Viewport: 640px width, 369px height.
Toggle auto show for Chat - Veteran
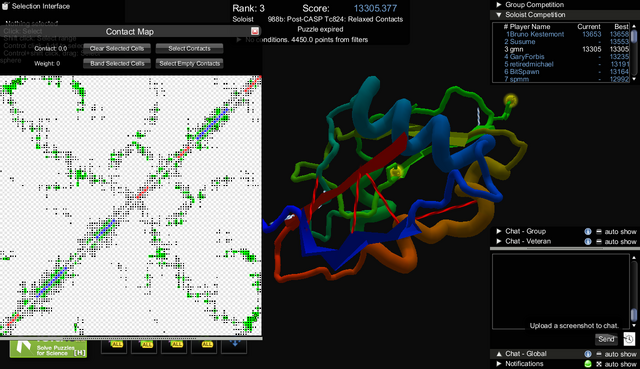599,241
